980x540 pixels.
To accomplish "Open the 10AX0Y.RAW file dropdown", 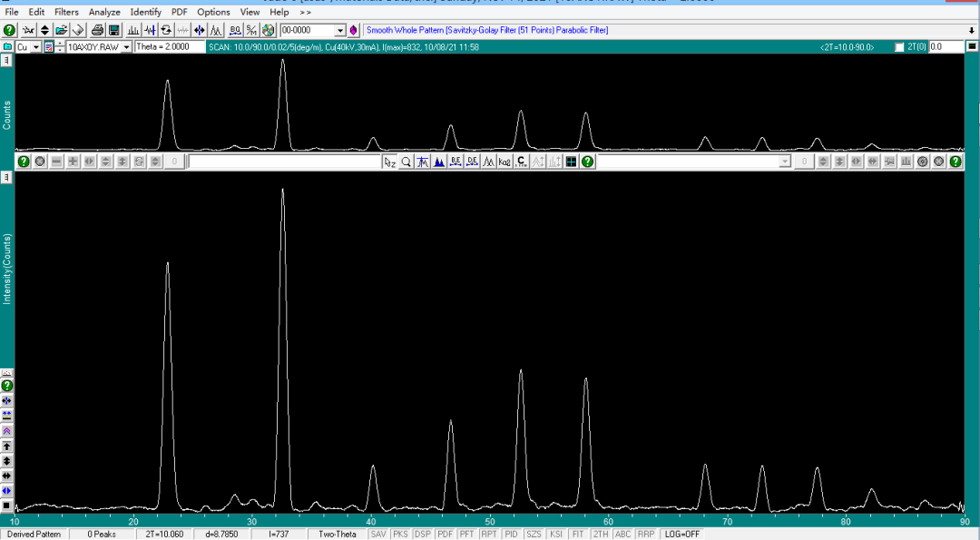I will pyautogui.click(x=126, y=47).
